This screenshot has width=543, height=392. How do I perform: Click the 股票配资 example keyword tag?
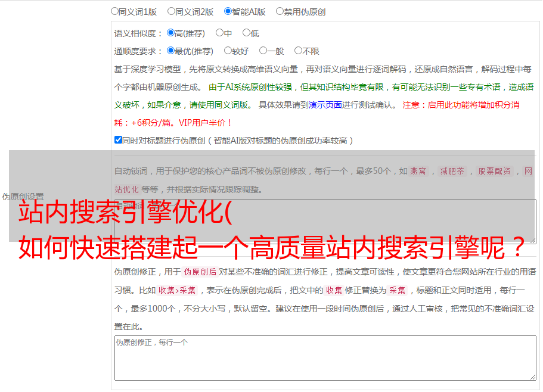(495, 171)
